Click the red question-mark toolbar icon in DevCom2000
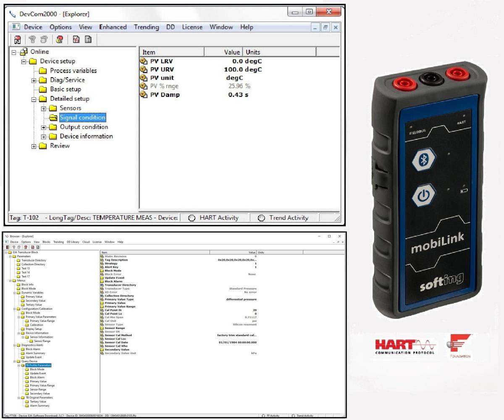 pyautogui.click(x=60, y=40)
